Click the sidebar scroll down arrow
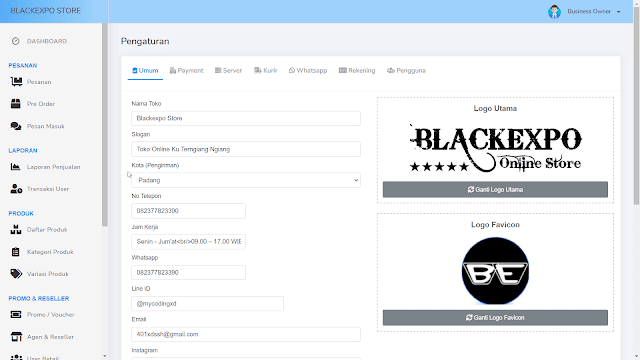Viewport: 640px width, 360px height. click(x=104, y=356)
